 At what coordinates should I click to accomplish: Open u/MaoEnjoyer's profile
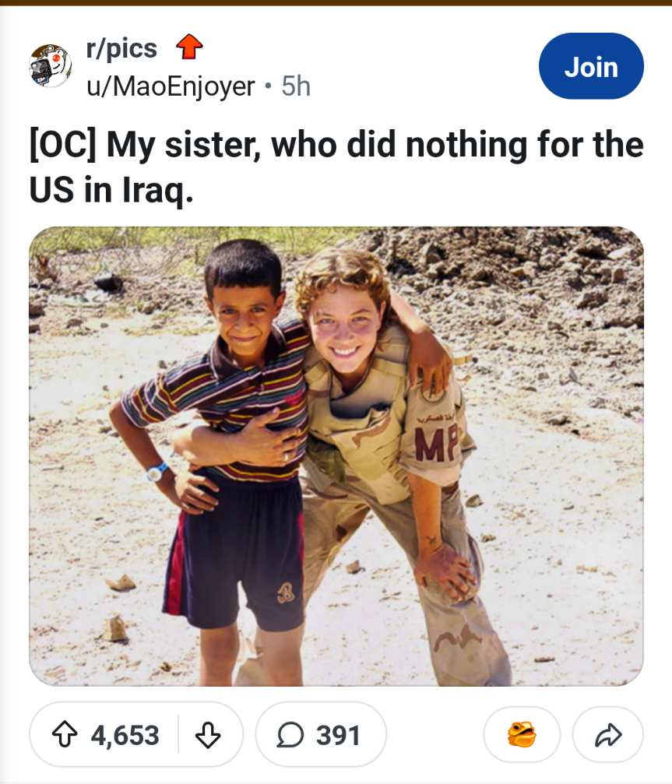(x=171, y=86)
